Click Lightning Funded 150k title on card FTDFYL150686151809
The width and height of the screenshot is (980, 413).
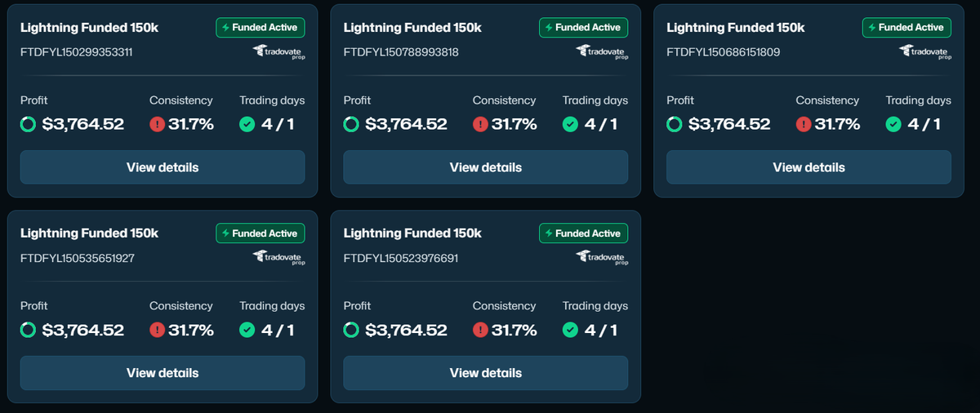[736, 27]
